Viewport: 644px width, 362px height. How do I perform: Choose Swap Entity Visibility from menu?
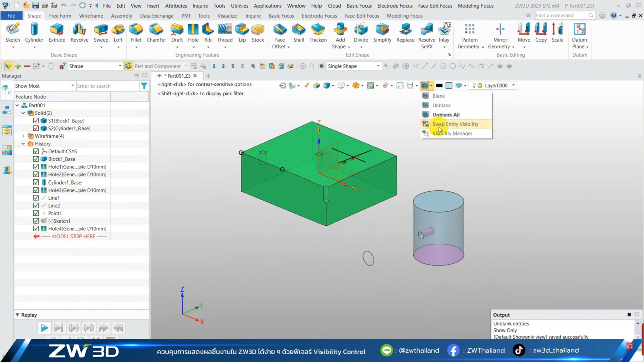[x=455, y=124]
